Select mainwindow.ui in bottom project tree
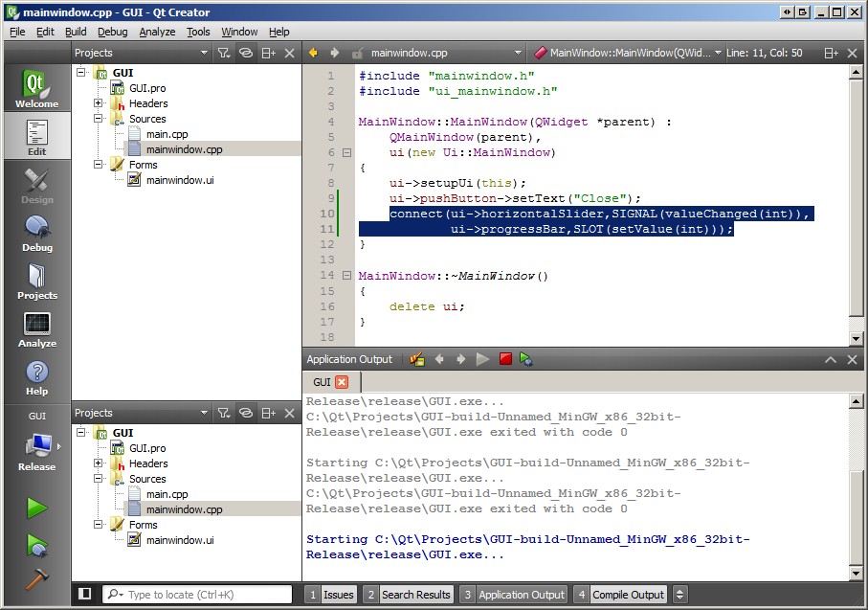The width and height of the screenshot is (868, 610). pos(180,540)
